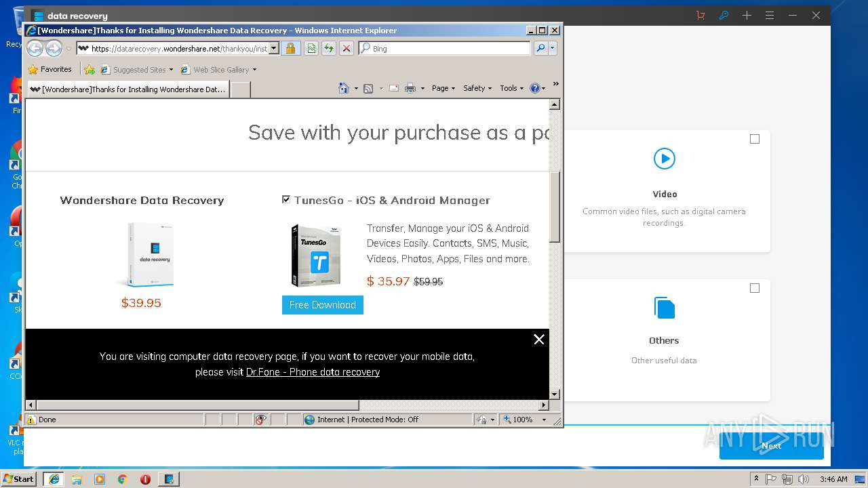Expand IE toolbar overflow chevron

click(555, 84)
